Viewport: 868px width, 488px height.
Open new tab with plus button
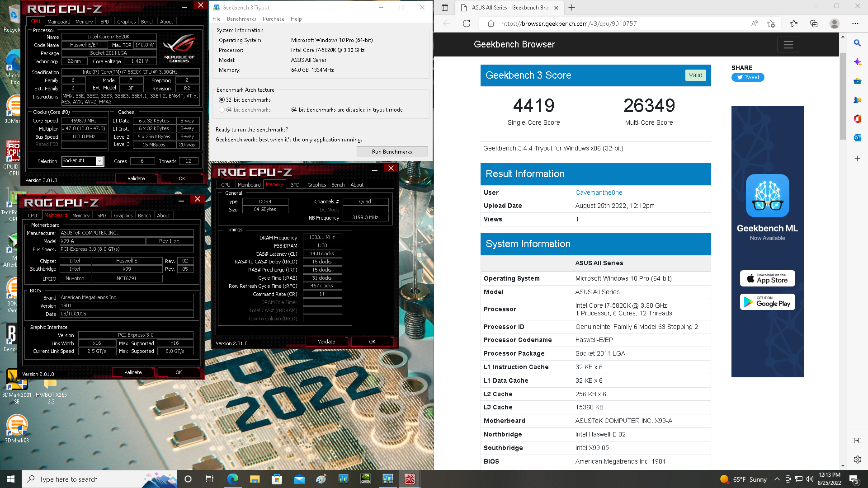(x=571, y=8)
